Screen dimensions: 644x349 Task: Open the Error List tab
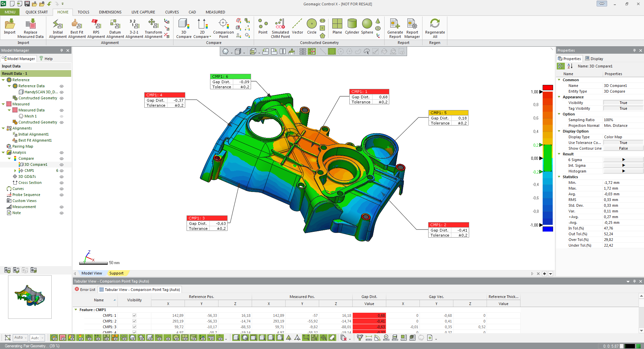85,290
